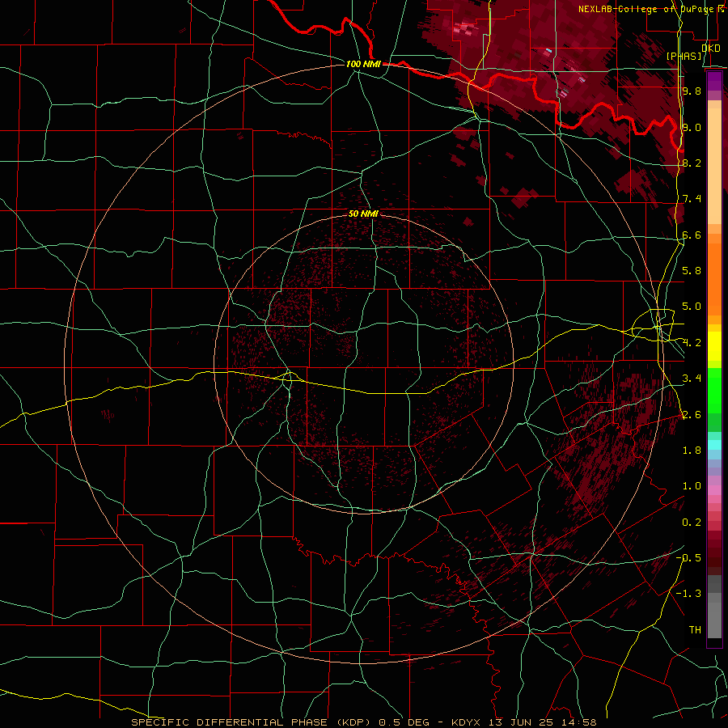Click the 5.8 color scale value

(692, 271)
